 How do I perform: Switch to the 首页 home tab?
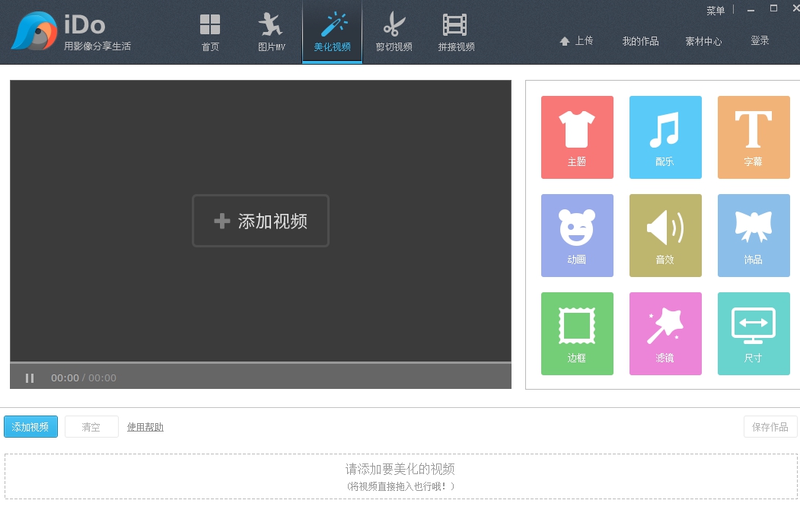click(x=210, y=32)
